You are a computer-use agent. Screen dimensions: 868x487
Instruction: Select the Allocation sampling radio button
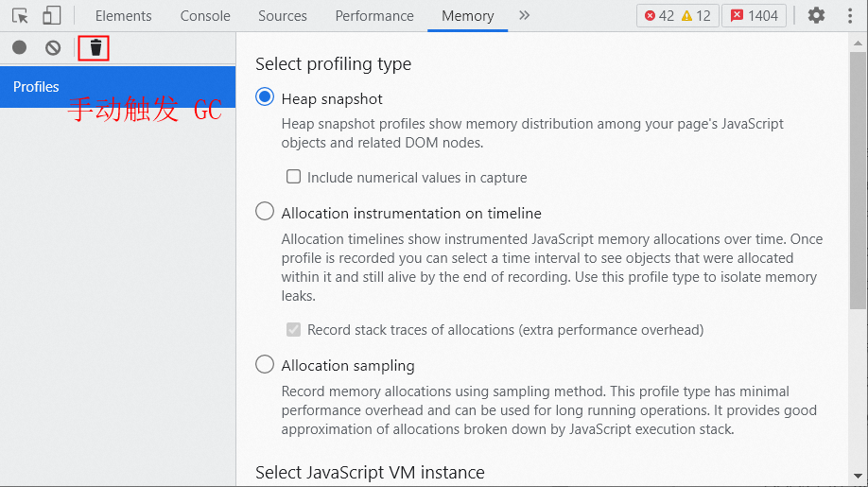265,364
